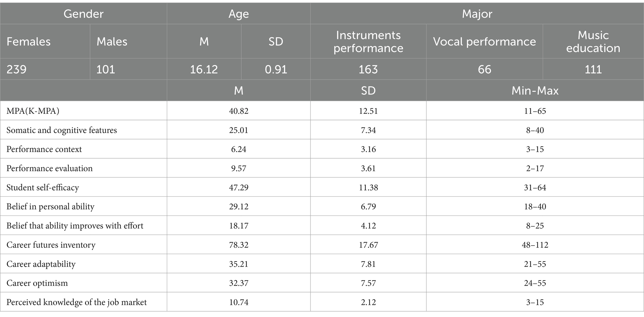Select the Females subheader cell
The height and width of the screenshot is (317, 644).
click(45, 41)
